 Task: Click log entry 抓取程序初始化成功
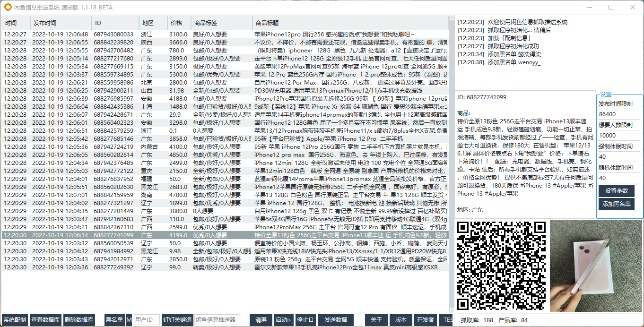click(498, 46)
